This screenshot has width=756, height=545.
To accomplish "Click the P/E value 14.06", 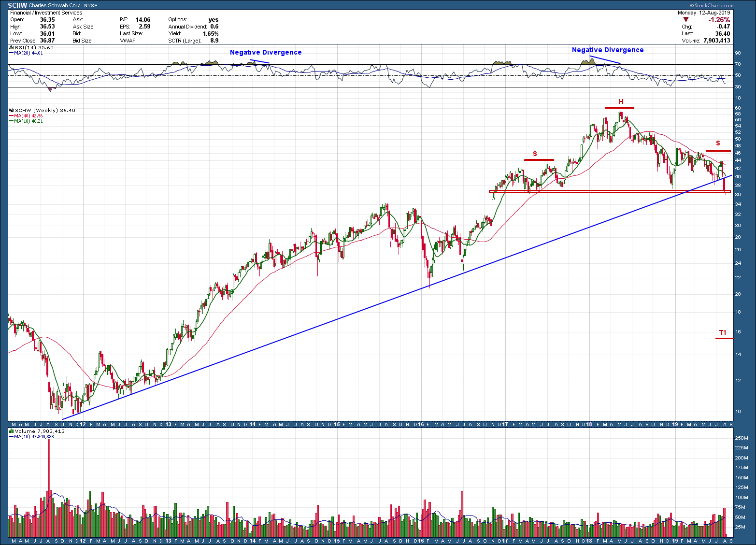I will click(143, 20).
